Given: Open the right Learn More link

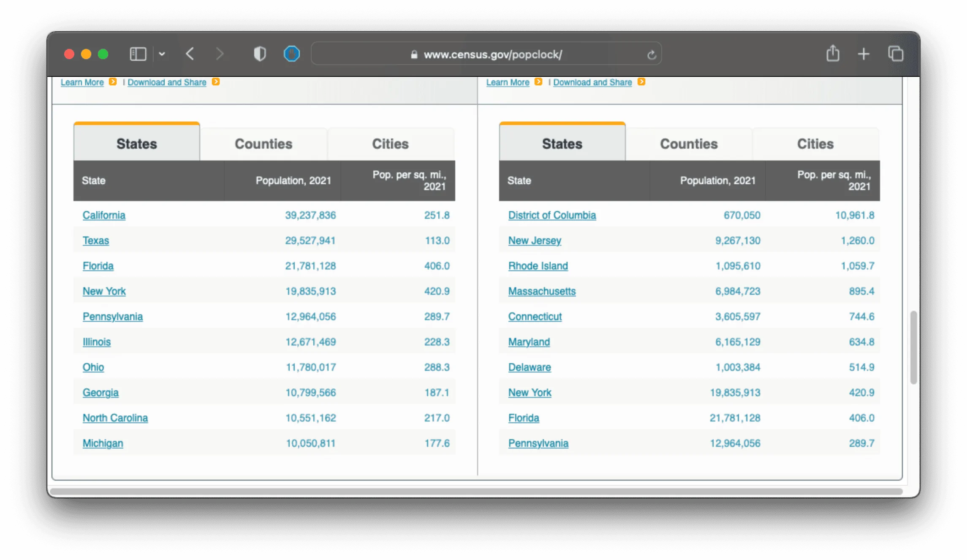Looking at the screenshot, I should tap(508, 82).
